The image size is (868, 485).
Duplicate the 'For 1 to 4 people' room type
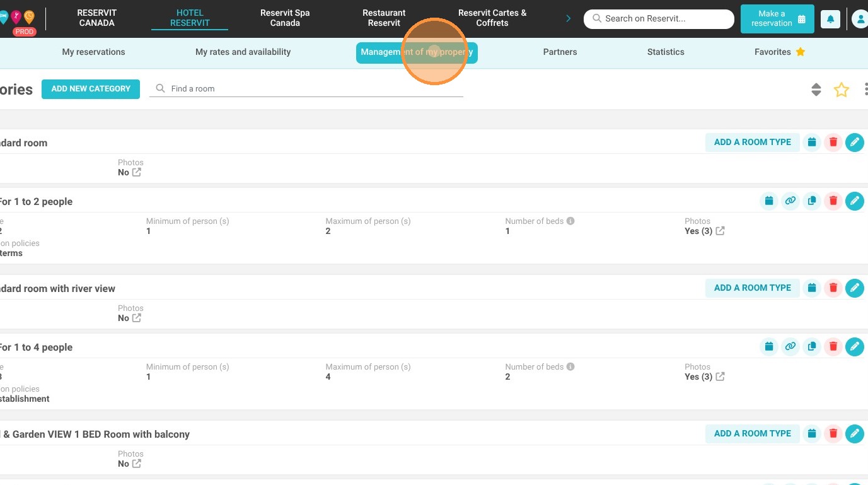pyautogui.click(x=812, y=347)
